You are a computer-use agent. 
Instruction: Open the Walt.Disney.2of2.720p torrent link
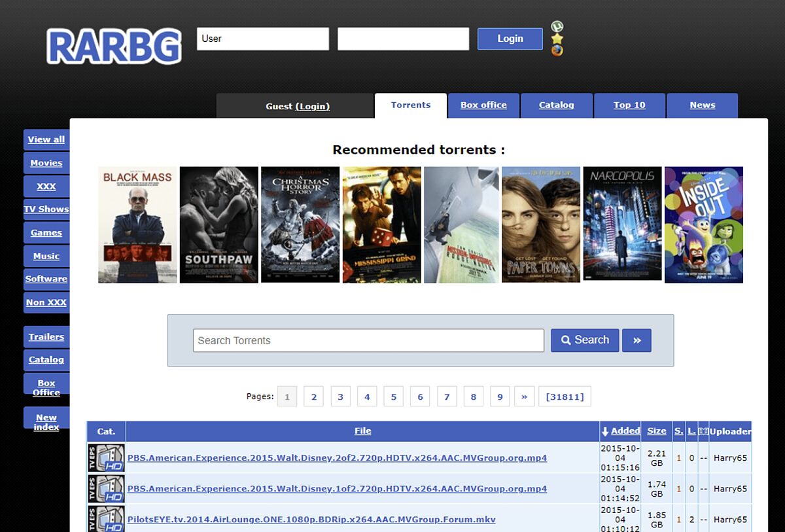pos(338,458)
